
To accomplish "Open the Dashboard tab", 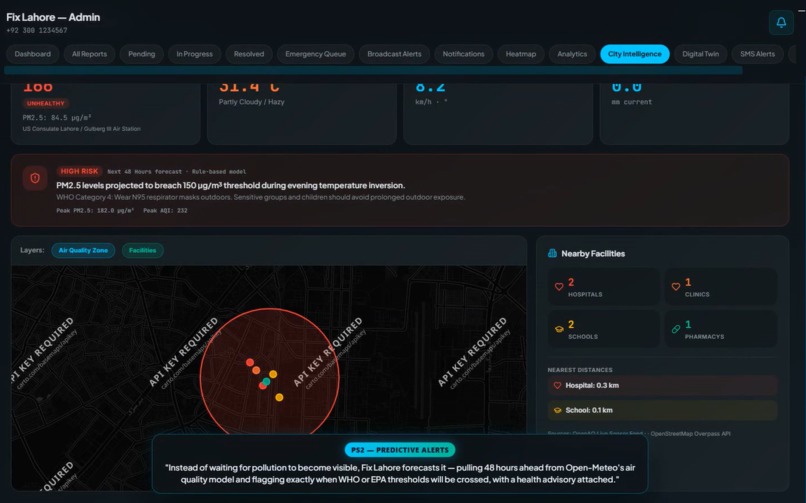I will (x=32, y=54).
